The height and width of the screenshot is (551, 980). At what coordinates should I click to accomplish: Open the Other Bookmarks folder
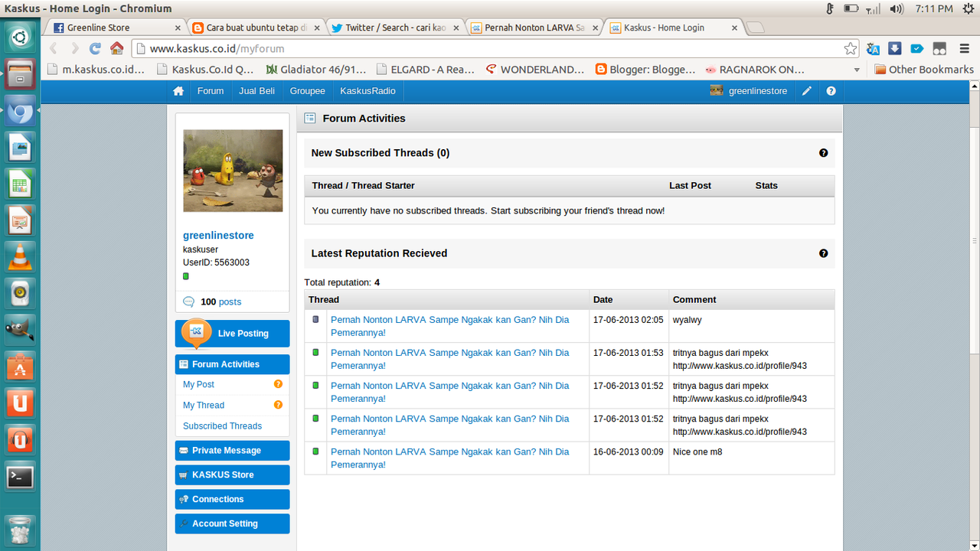pos(924,70)
